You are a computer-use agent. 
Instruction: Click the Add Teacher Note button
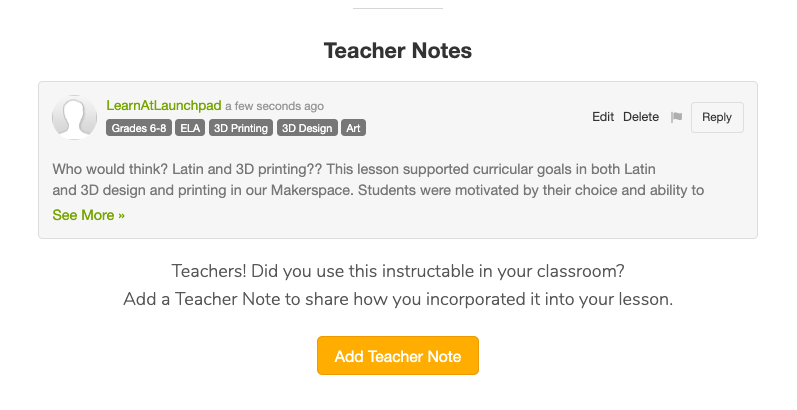(398, 356)
